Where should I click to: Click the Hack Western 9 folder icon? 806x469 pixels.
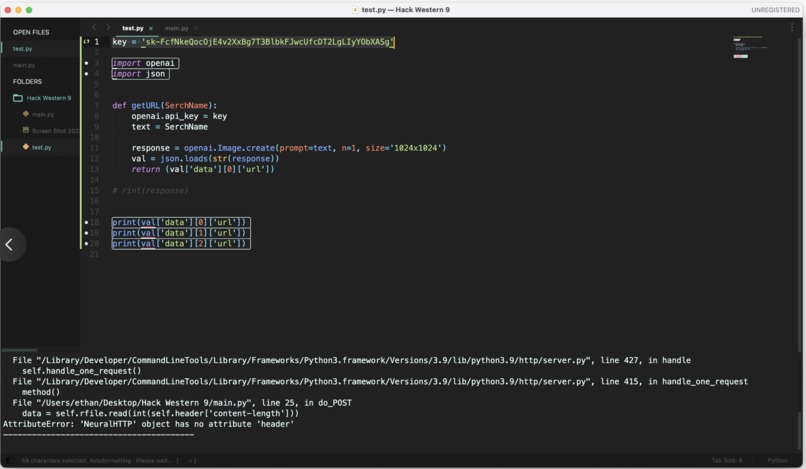pyautogui.click(x=17, y=98)
